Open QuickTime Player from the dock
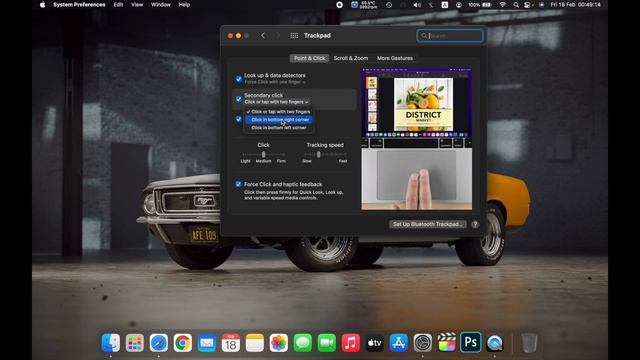 coord(495,343)
